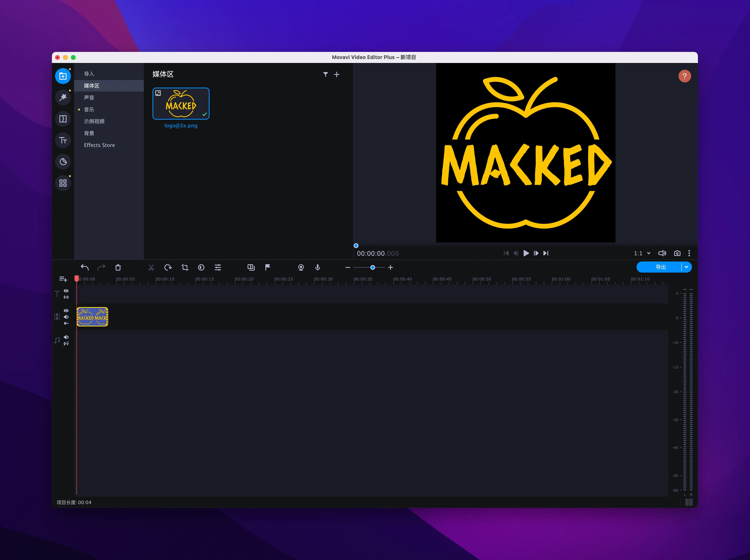Open the picture-in-picture overlay icon
This screenshot has width=750, height=560.
click(x=251, y=267)
